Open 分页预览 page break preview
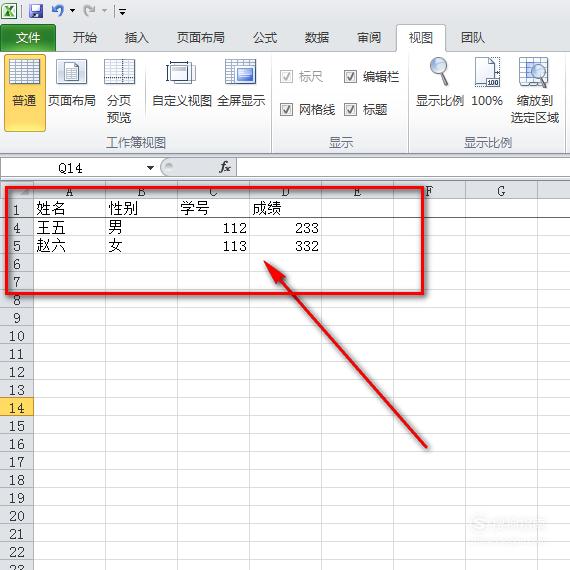The image size is (570, 570). pos(119,92)
